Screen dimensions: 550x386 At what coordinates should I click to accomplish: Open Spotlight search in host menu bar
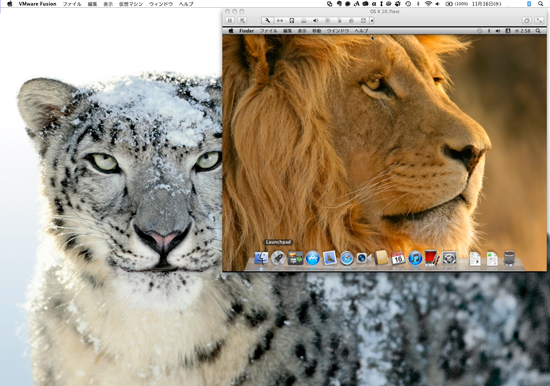[541, 4]
